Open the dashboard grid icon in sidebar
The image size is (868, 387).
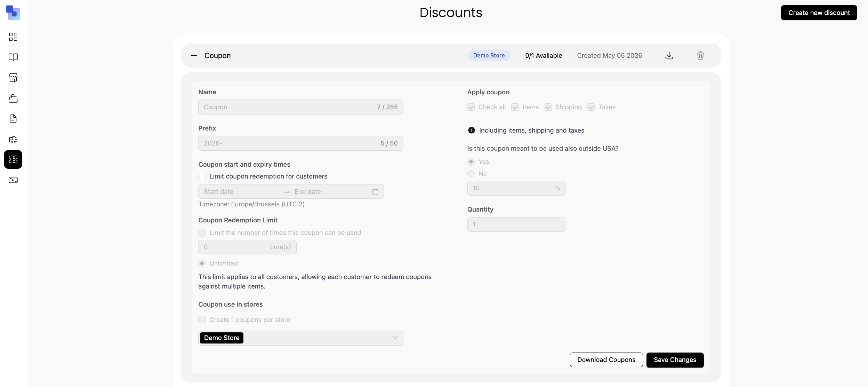(x=13, y=37)
